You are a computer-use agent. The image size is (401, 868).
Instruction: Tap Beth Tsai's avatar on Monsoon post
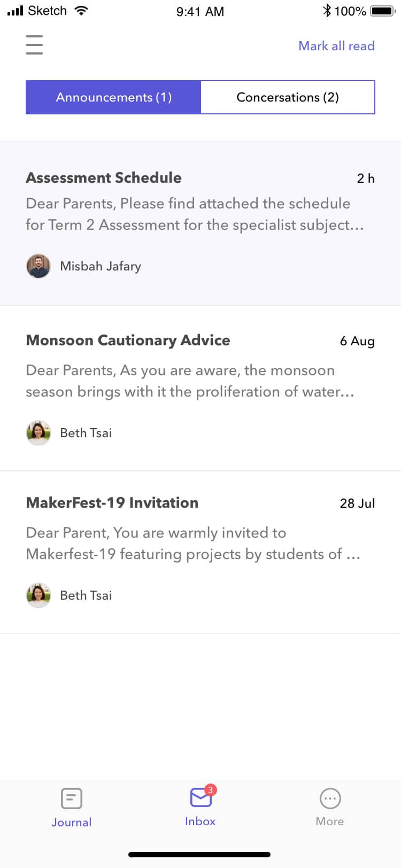(x=38, y=433)
